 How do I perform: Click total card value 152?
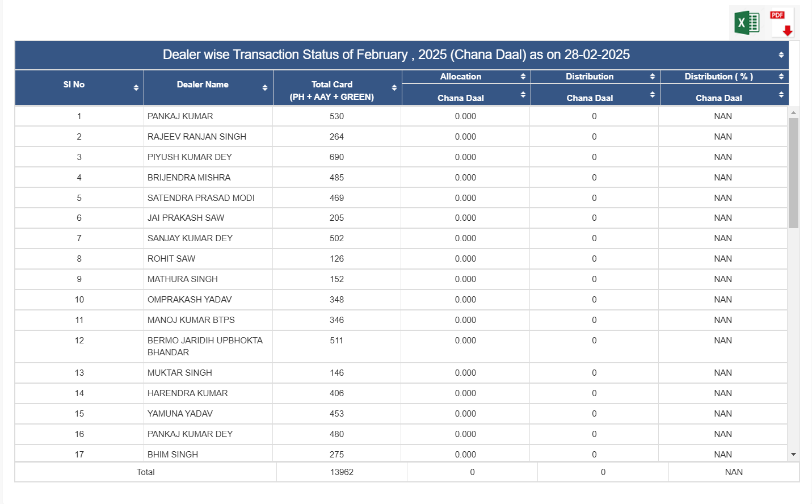tap(336, 279)
